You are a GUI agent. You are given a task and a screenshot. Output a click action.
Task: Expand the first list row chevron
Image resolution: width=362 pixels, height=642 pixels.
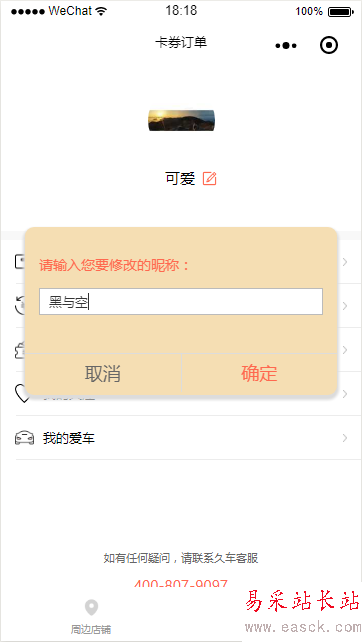coord(345,262)
